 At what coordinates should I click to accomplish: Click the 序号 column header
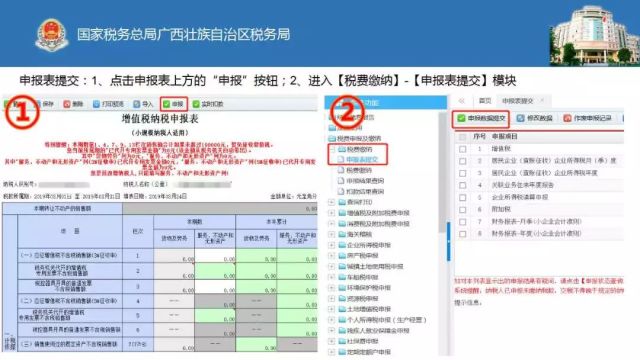[x=479, y=136]
